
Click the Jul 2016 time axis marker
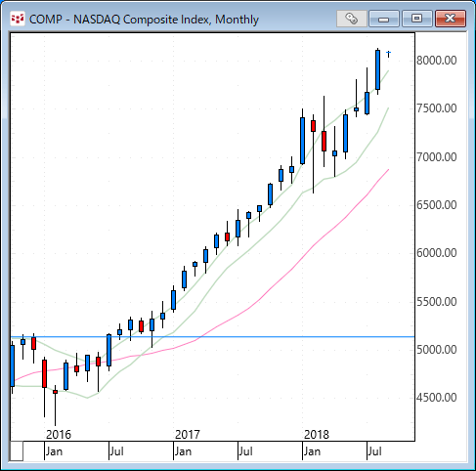(116, 451)
